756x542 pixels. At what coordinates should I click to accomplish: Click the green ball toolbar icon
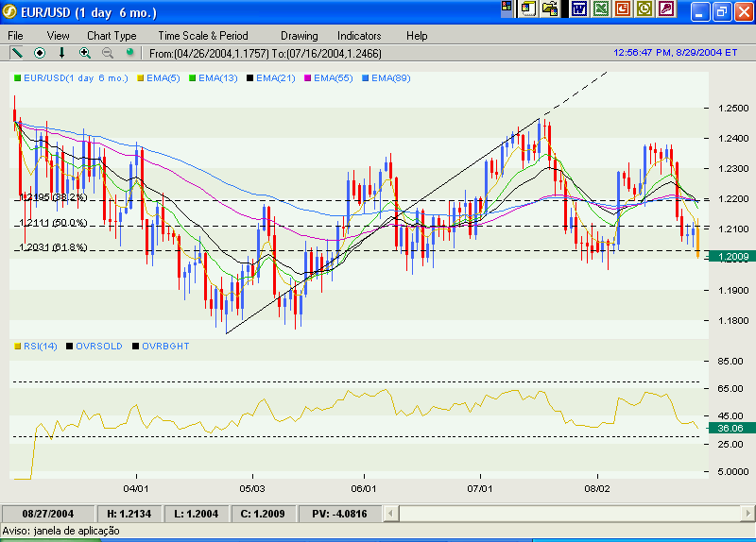point(129,53)
